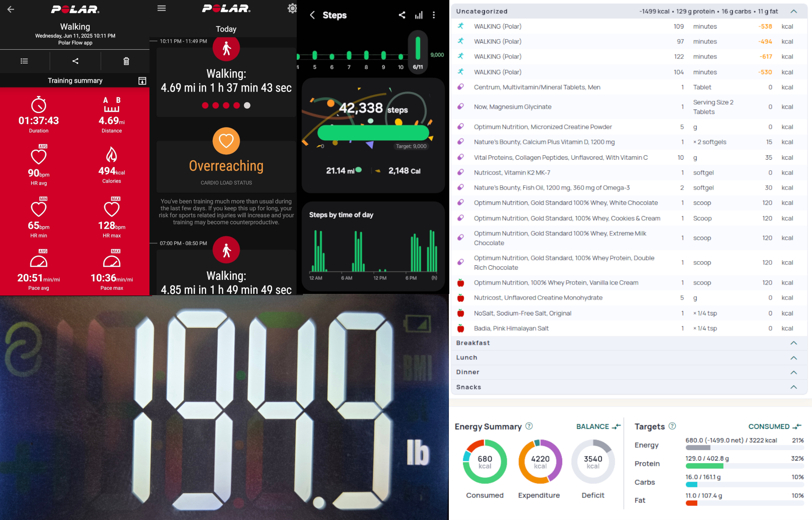
Task: Expand the Dinner section
Action: click(x=794, y=372)
